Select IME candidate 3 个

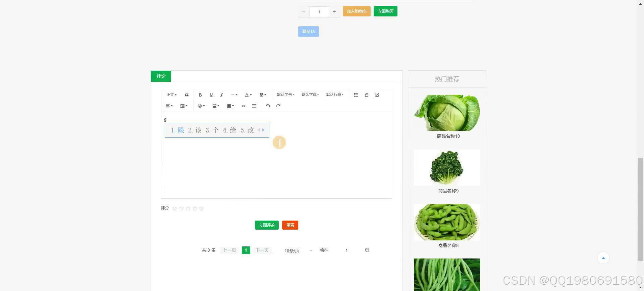[212, 130]
